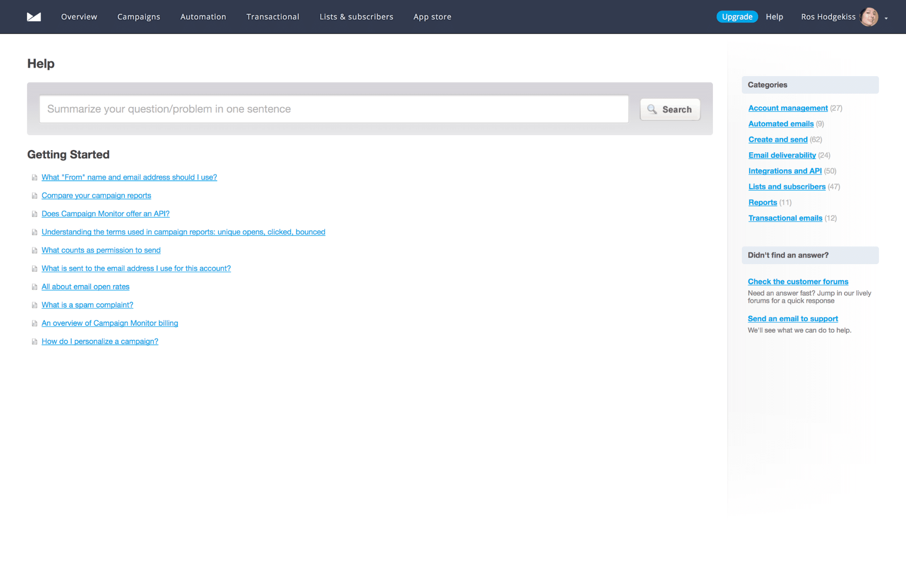Click the Help nav link
The width and height of the screenshot is (906, 588).
775,17
